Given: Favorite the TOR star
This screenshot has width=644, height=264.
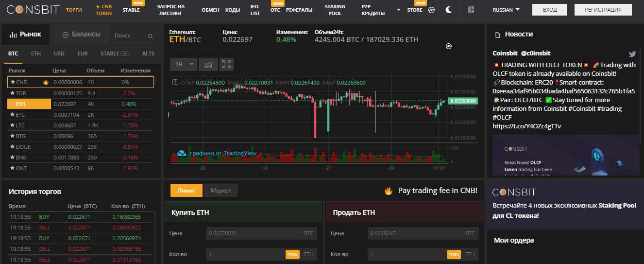Looking at the screenshot, I should [x=13, y=93].
